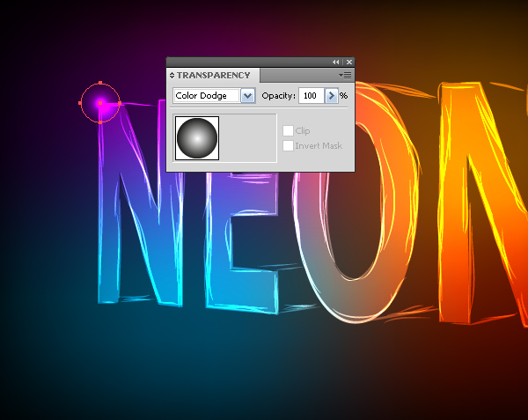This screenshot has height=420, width=528.
Task: Close the Transparency panel
Action: (x=349, y=62)
